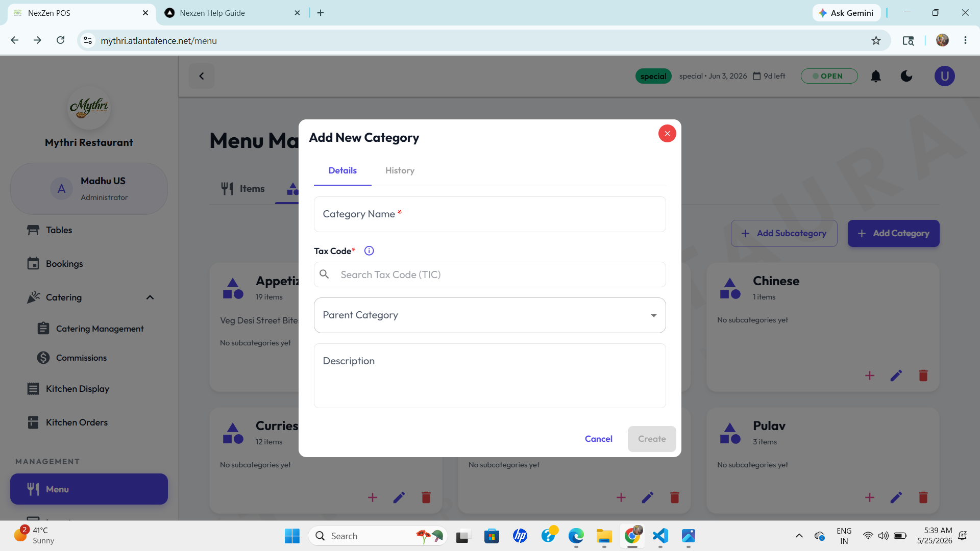Click the plus icon in the middle bottom card

pyautogui.click(x=621, y=497)
